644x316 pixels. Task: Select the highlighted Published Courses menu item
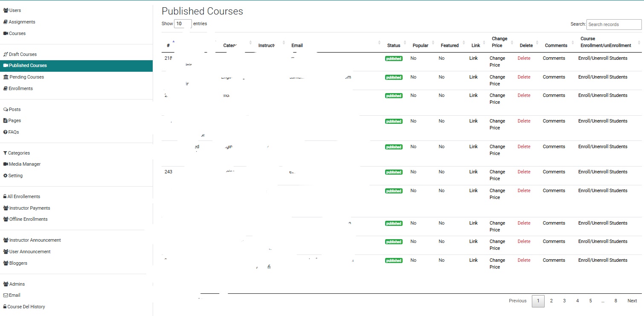coord(76,65)
